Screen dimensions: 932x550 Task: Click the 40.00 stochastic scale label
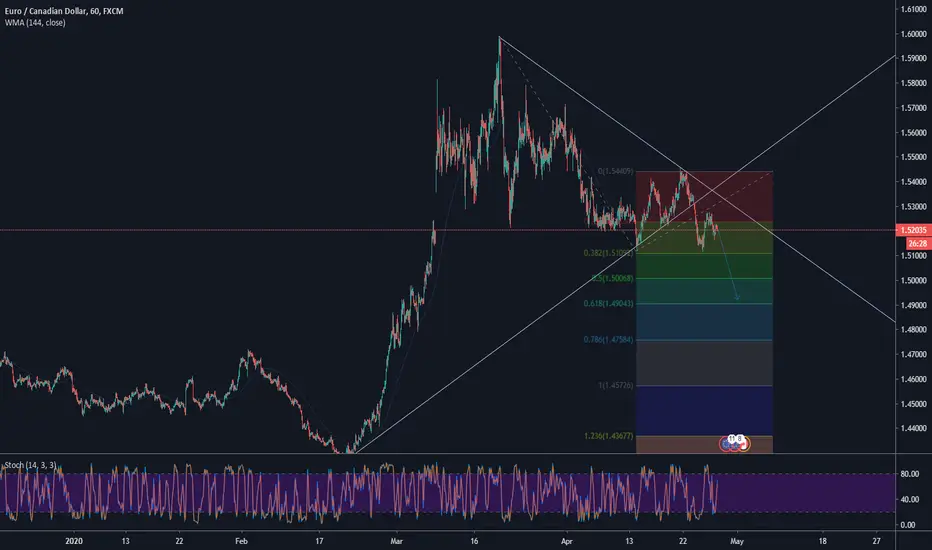click(909, 499)
